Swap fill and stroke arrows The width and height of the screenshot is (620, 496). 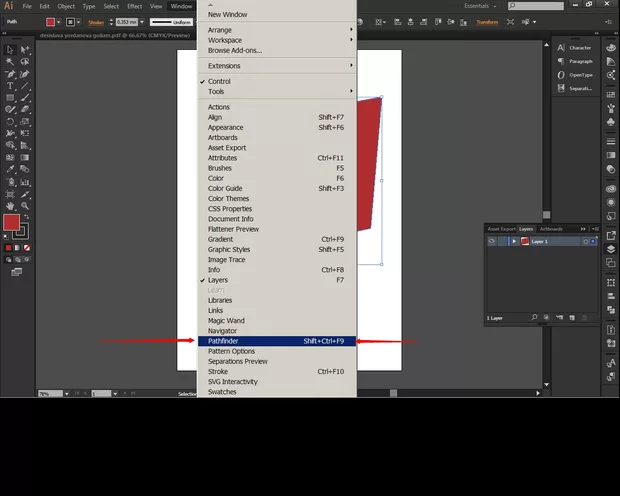pyautogui.click(x=26, y=217)
